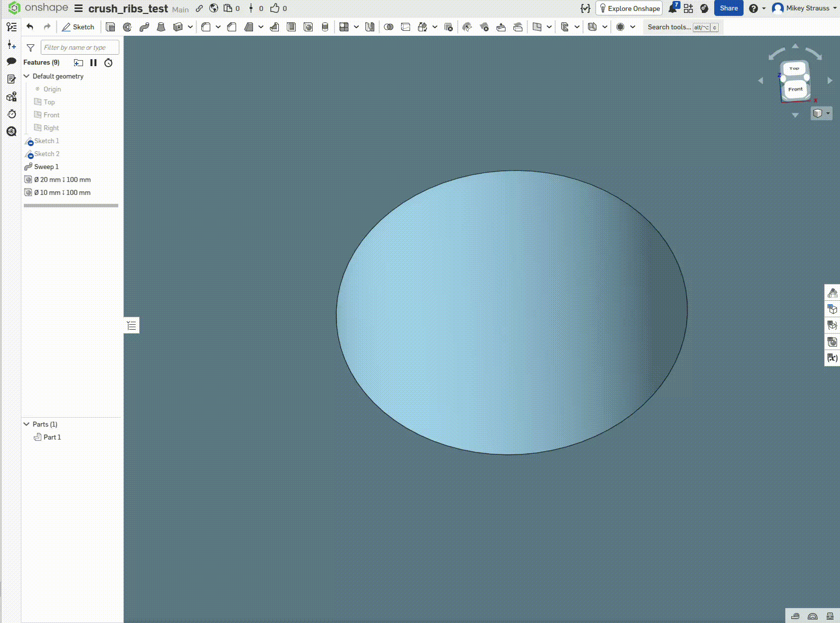Select the Ø 20 mm 100 mm hole feature
Image resolution: width=840 pixels, height=623 pixels.
62,179
